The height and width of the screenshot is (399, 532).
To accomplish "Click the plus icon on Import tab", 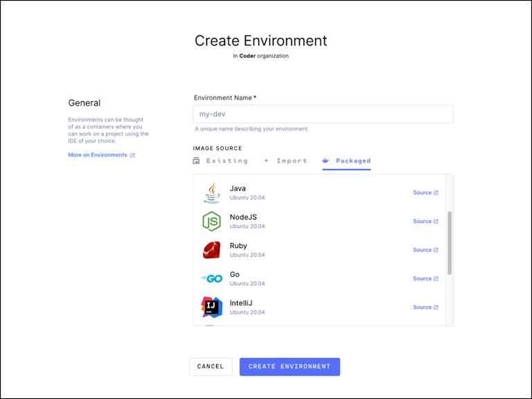I will tap(266, 161).
